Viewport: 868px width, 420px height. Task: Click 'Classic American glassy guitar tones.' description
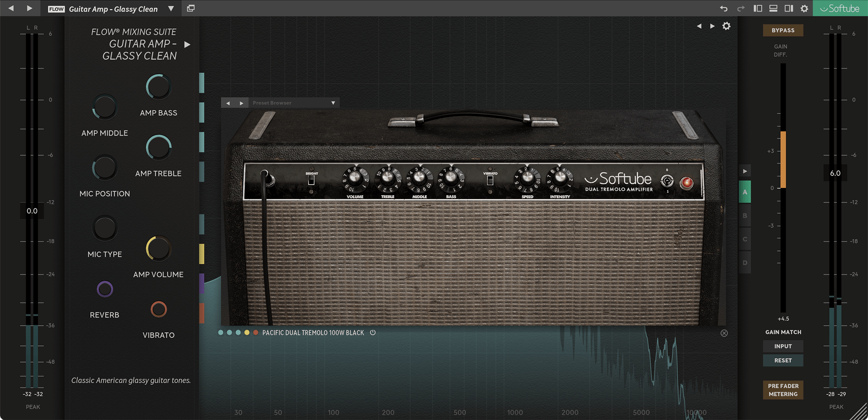tap(131, 381)
